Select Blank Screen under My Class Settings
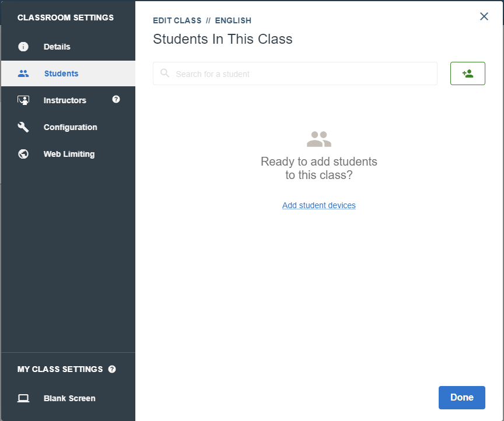The height and width of the screenshot is (421, 504). [68, 398]
